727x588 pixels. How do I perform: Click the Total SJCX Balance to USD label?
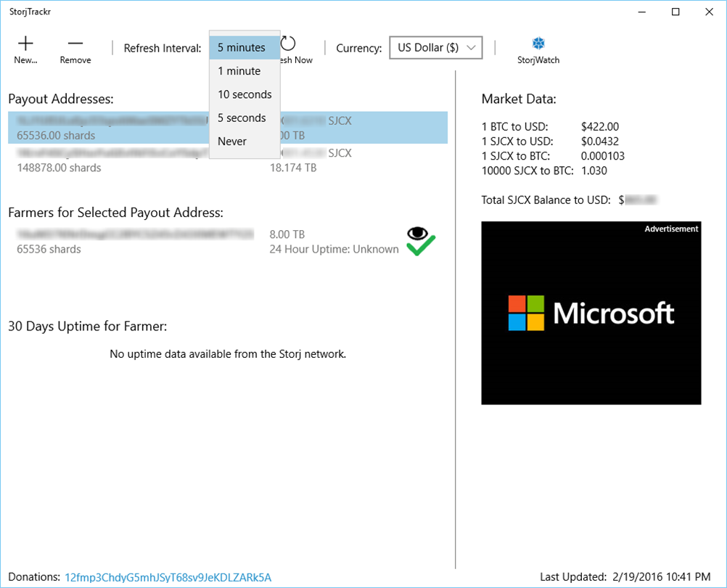(x=546, y=200)
